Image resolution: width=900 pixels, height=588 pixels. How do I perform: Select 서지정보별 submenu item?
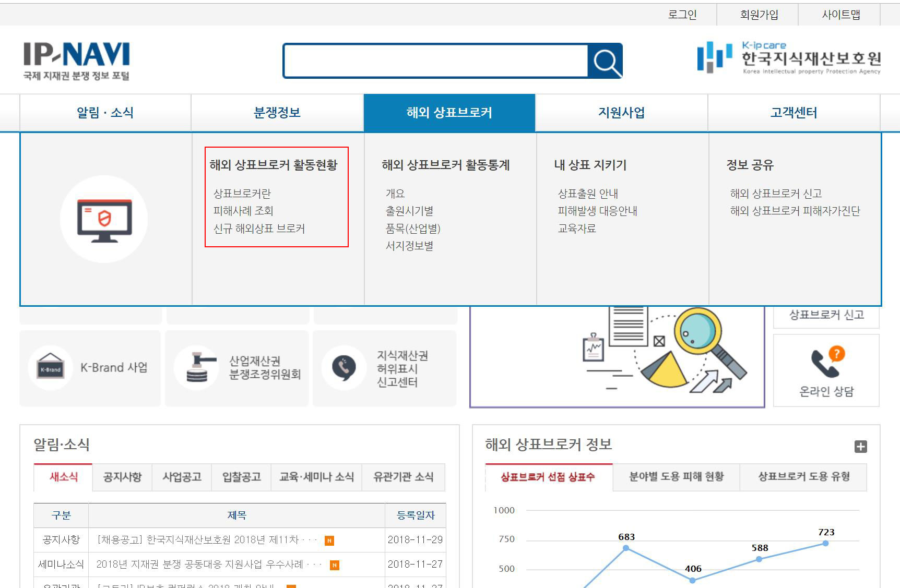click(x=409, y=246)
